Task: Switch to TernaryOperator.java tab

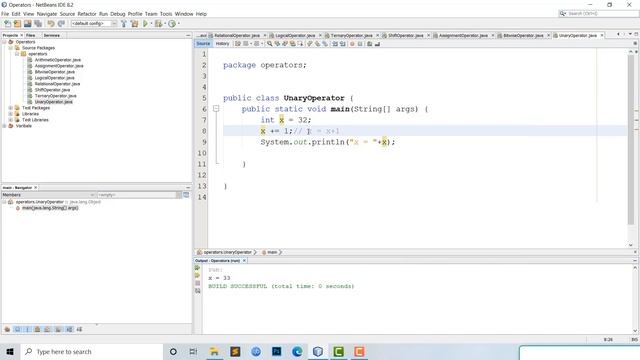Action: click(351, 36)
